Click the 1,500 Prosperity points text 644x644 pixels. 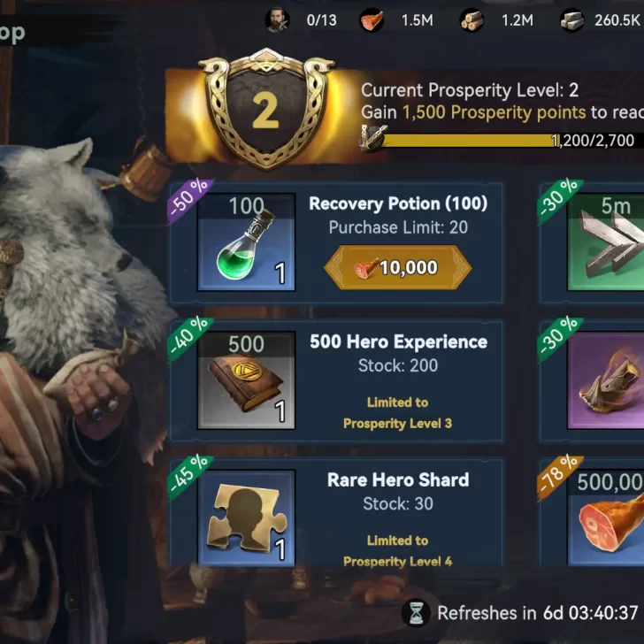coord(494,112)
